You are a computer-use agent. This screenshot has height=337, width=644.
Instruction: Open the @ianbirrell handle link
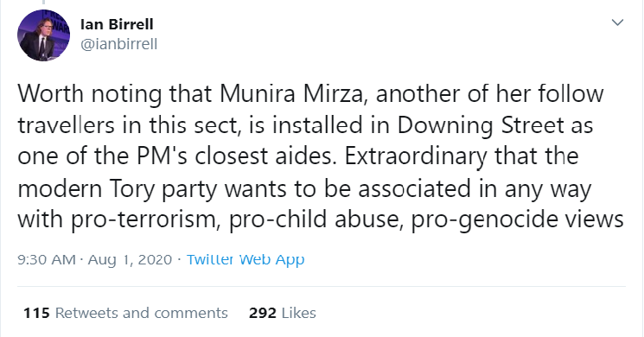[x=118, y=44]
